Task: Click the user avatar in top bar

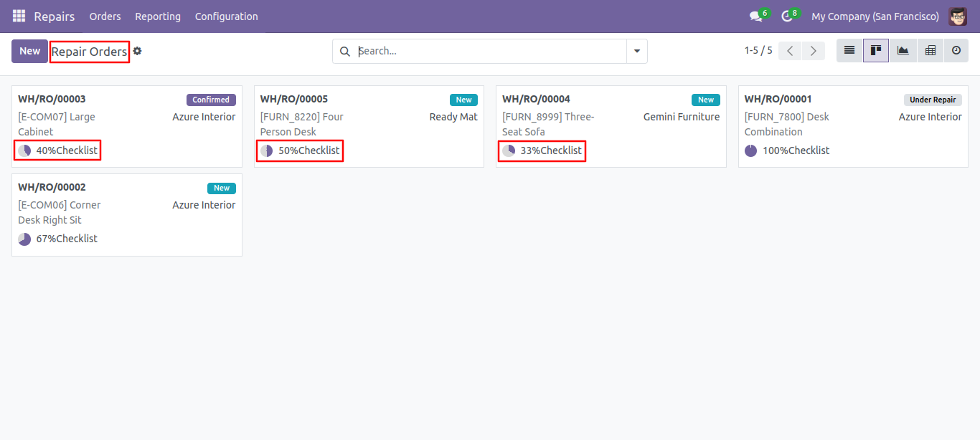Action: pyautogui.click(x=958, y=16)
